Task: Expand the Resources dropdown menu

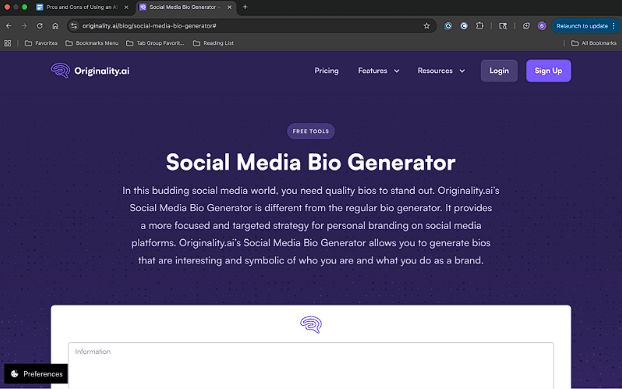Action: coord(441,71)
